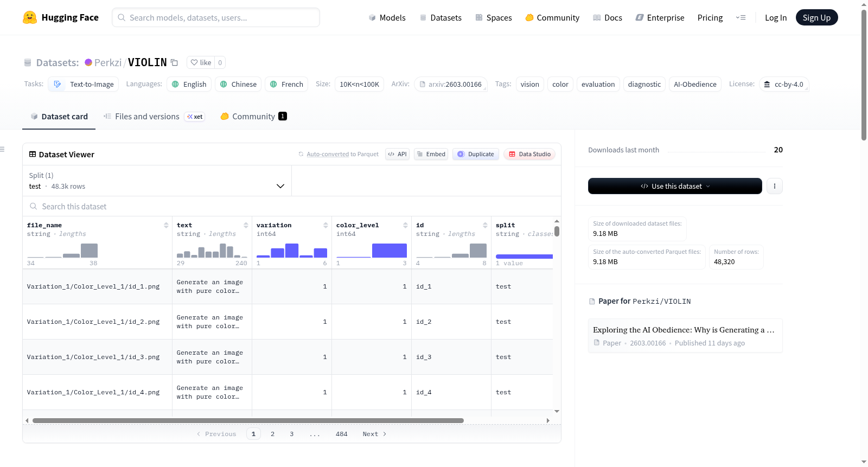Click the Embed button
Viewport: 868px width, 467px height.
431,154
